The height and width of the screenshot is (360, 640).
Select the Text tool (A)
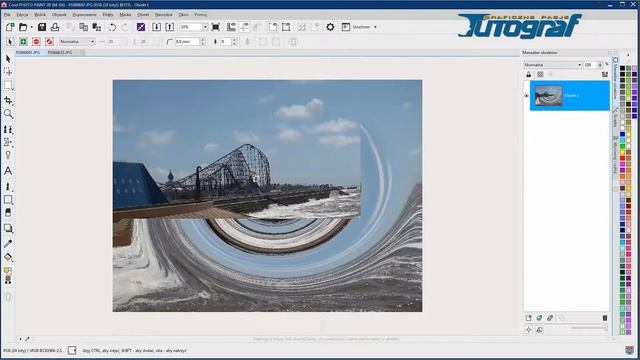8,171
